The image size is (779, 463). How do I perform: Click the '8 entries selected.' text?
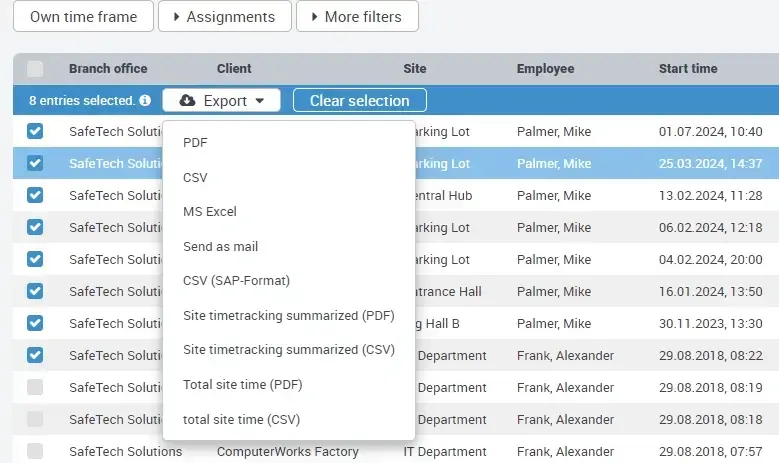pos(82,100)
